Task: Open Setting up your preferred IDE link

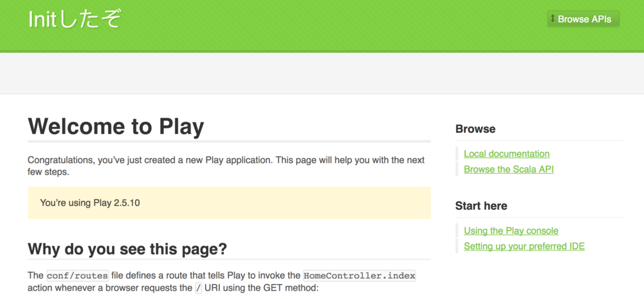Action: [524, 246]
